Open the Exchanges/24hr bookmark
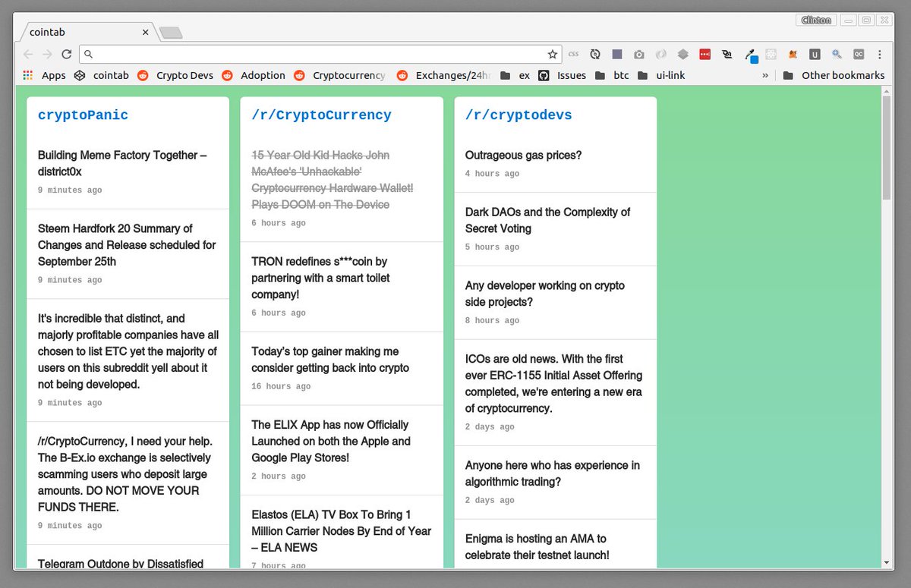The width and height of the screenshot is (911, 588). [444, 75]
